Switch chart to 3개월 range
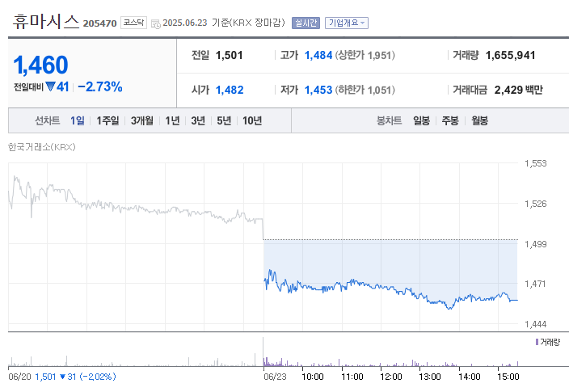This screenshot has height=392, width=569. pos(142,120)
